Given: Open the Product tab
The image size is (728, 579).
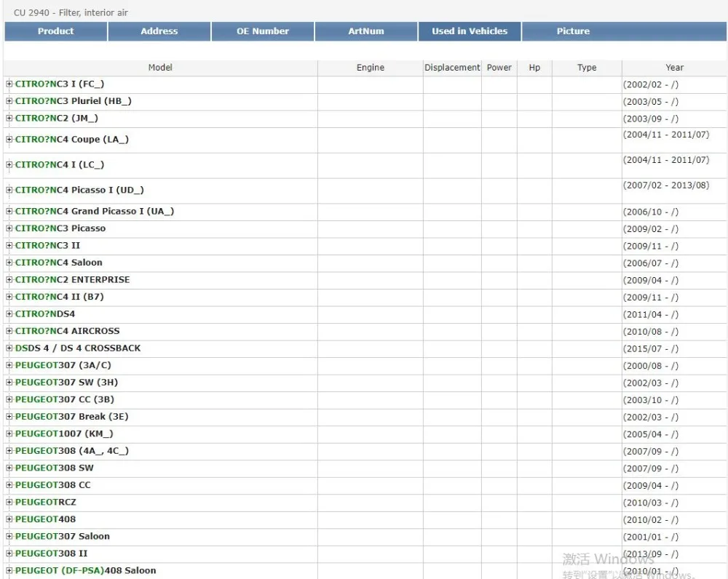Looking at the screenshot, I should [56, 31].
